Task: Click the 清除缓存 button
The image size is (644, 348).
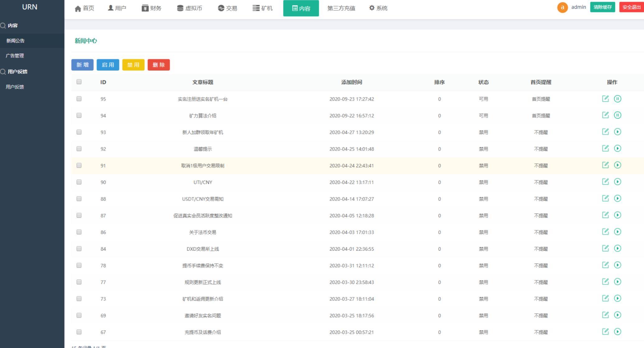Action: click(x=603, y=7)
